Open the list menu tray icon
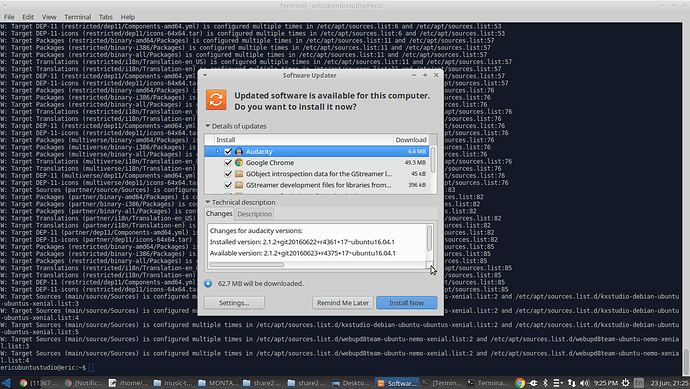Image resolution: width=690 pixels, height=389 pixels. [x=558, y=383]
